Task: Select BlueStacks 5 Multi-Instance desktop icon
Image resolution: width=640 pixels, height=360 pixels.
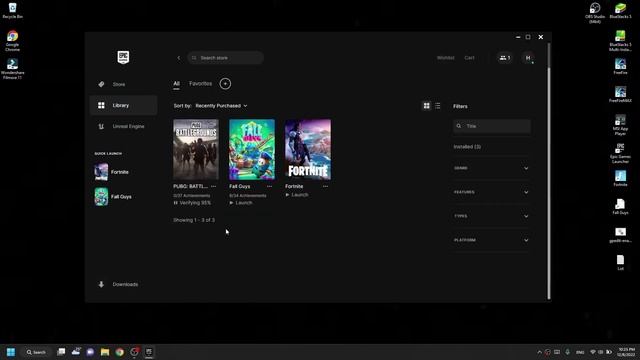Action: pos(620,41)
